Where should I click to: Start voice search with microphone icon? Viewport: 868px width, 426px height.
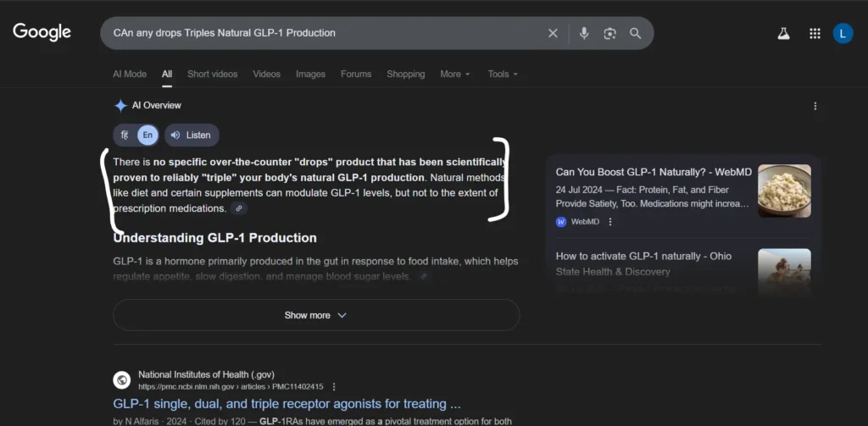[583, 33]
